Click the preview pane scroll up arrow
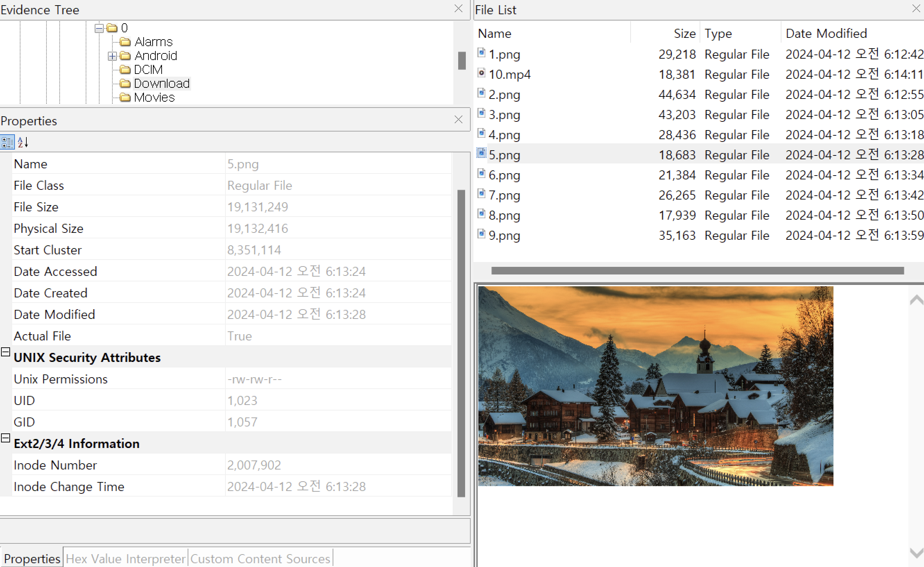This screenshot has width=924, height=567. pyautogui.click(x=917, y=300)
